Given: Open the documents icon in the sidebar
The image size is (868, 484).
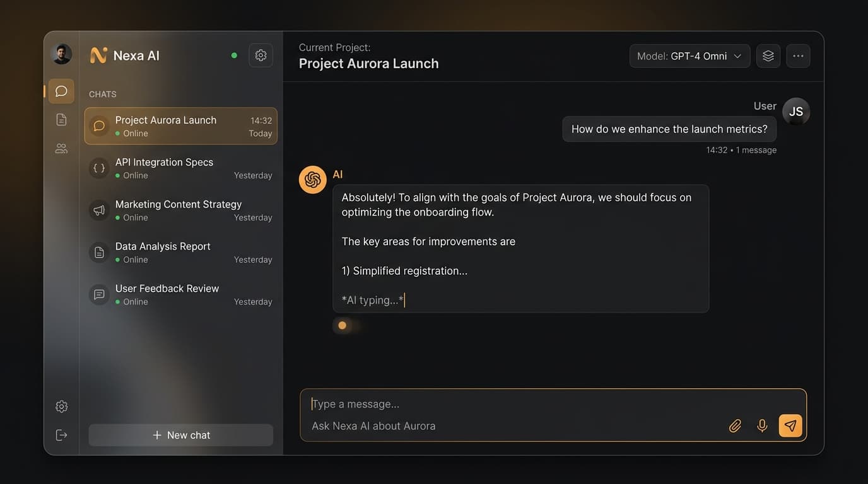Looking at the screenshot, I should click(x=61, y=120).
